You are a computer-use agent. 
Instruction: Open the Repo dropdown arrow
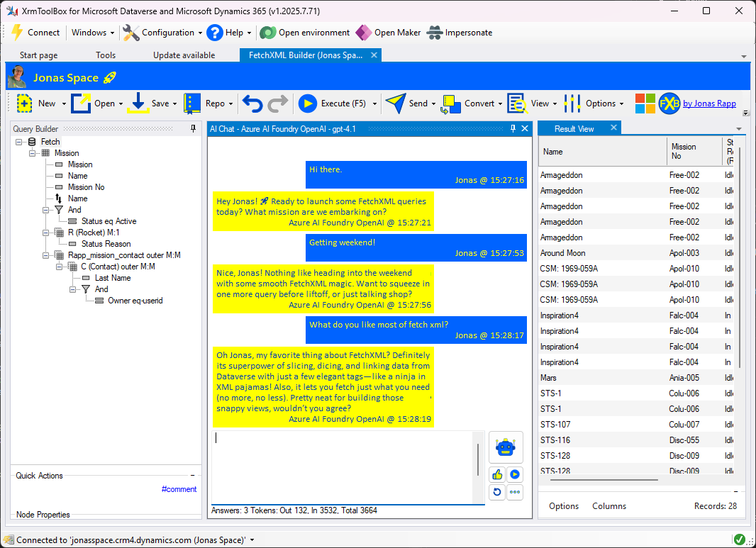230,104
